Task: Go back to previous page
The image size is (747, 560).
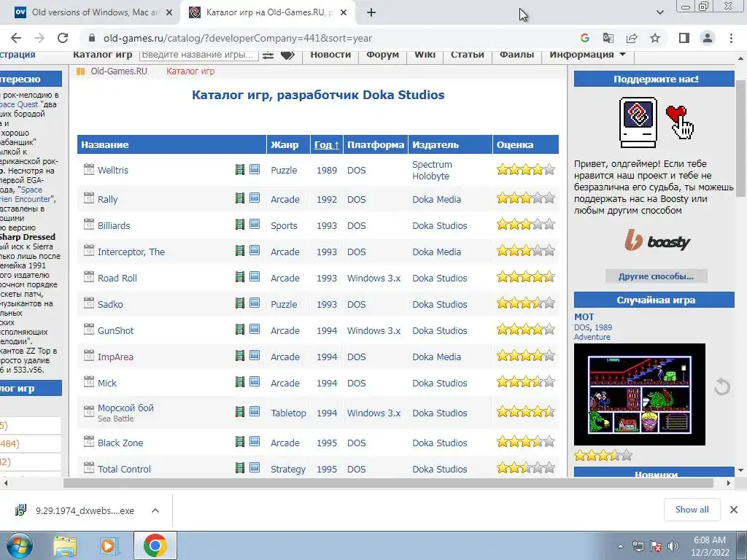Action: pyautogui.click(x=16, y=38)
